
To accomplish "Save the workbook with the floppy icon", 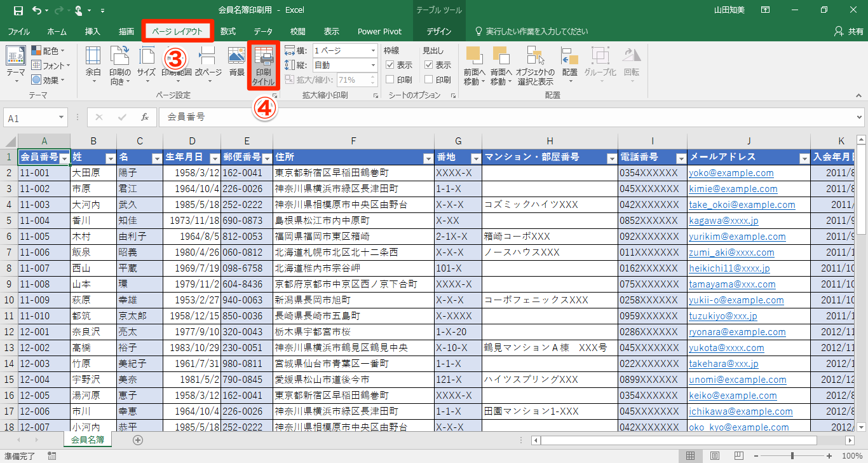I will pyautogui.click(x=18, y=10).
